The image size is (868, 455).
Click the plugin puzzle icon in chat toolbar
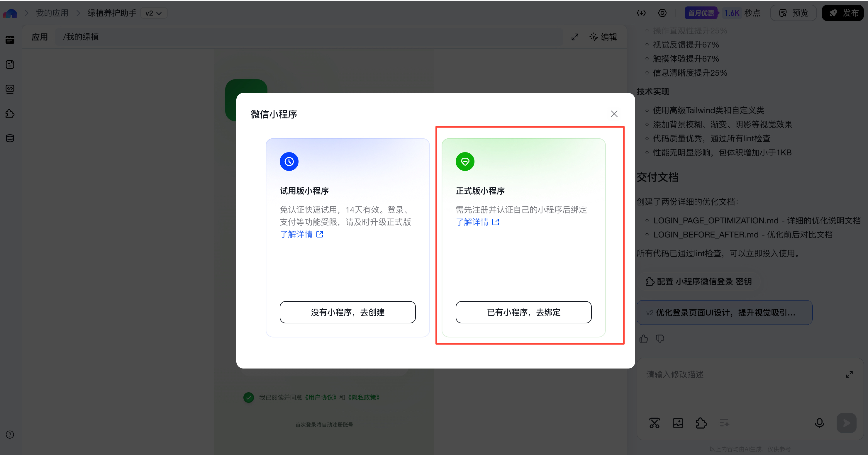(x=701, y=423)
